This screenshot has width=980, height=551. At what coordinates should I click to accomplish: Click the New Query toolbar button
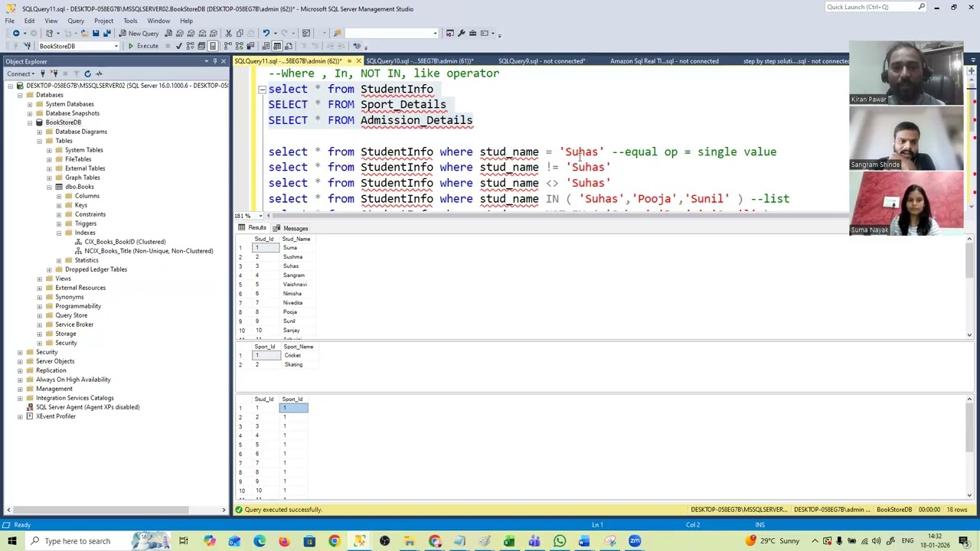[x=139, y=33]
